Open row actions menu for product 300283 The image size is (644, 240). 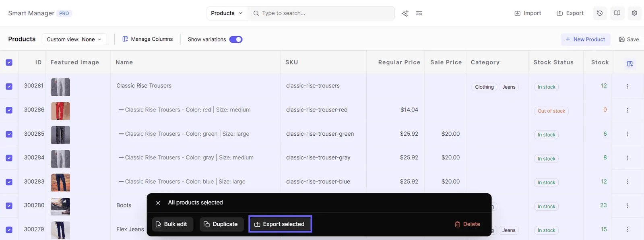[627, 182]
